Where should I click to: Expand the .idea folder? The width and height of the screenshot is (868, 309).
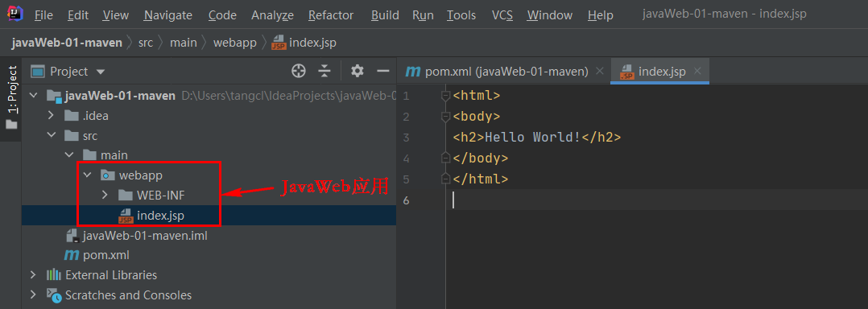(52, 116)
